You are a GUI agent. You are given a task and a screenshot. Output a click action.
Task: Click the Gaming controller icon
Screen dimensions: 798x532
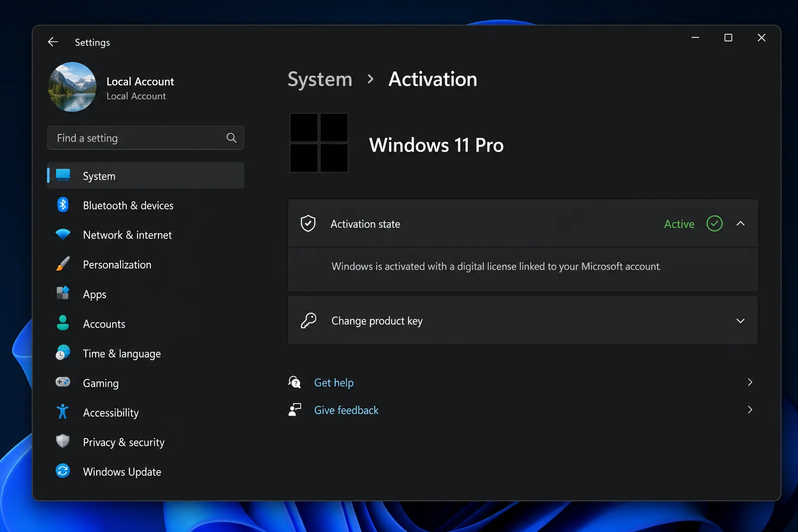tap(63, 382)
